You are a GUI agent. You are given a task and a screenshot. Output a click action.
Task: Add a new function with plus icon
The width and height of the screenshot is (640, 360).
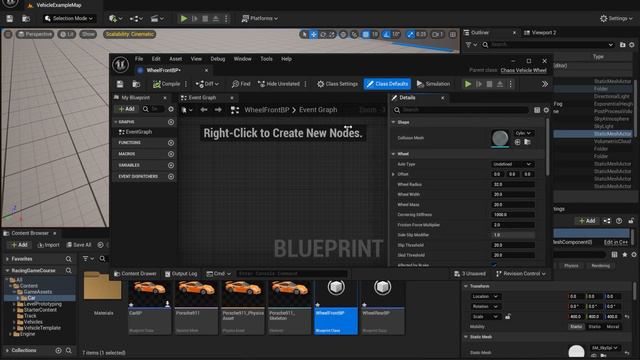(171, 143)
